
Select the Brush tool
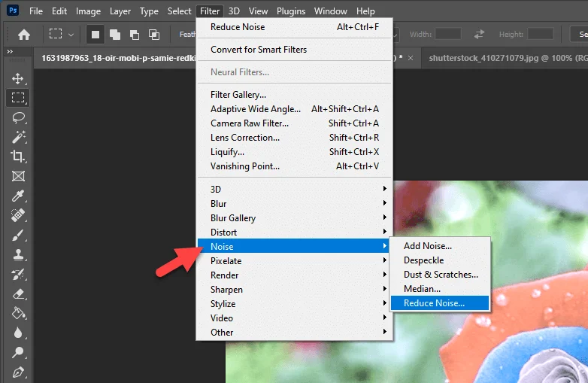coord(18,236)
